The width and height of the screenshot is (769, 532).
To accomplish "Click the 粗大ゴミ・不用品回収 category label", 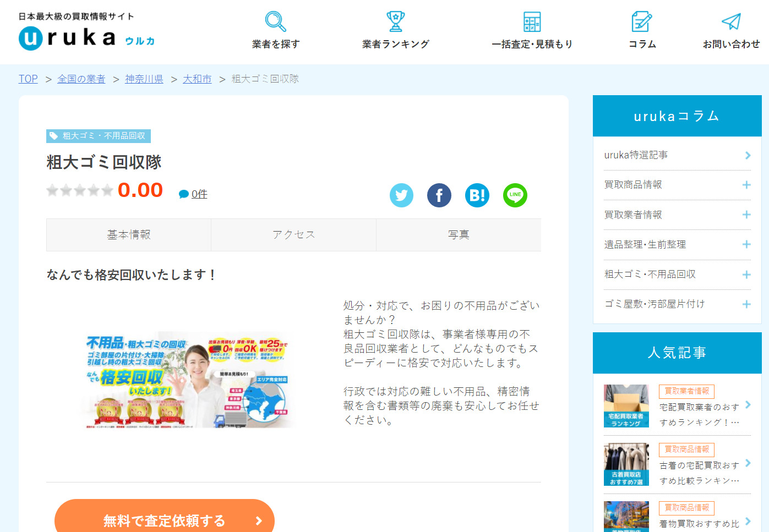I will [99, 136].
